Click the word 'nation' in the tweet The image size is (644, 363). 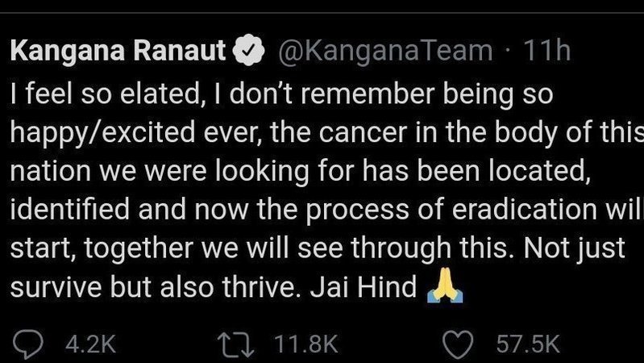(51, 171)
